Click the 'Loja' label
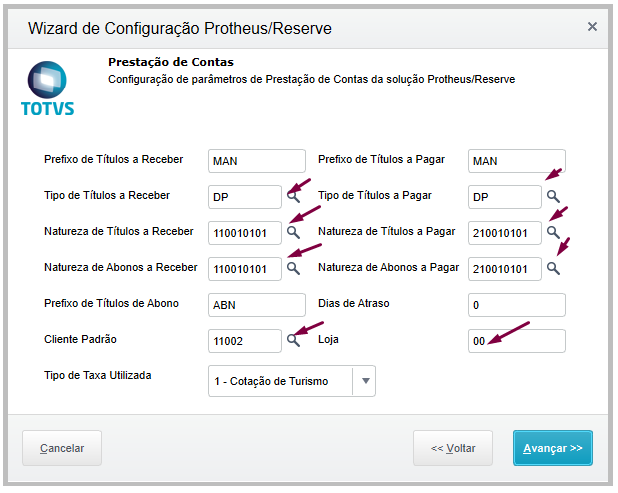This screenshot has height=493, width=618. tap(328, 339)
